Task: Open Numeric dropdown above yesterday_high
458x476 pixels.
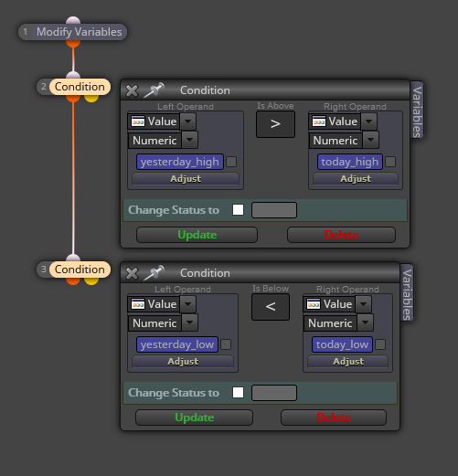Action: pos(189,140)
